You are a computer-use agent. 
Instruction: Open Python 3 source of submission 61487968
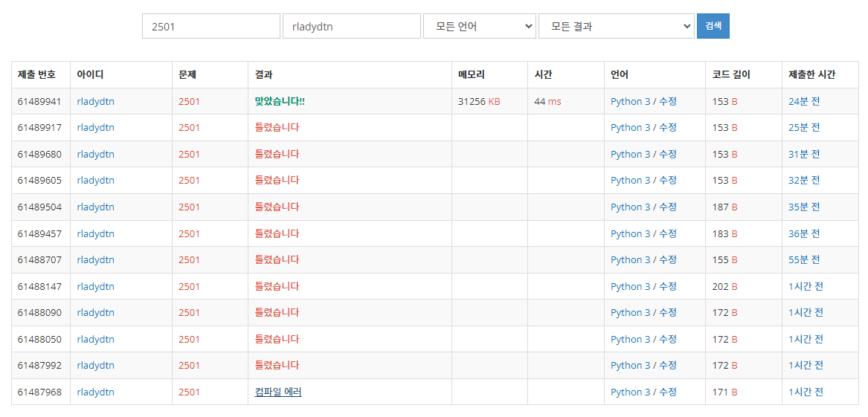(x=631, y=392)
